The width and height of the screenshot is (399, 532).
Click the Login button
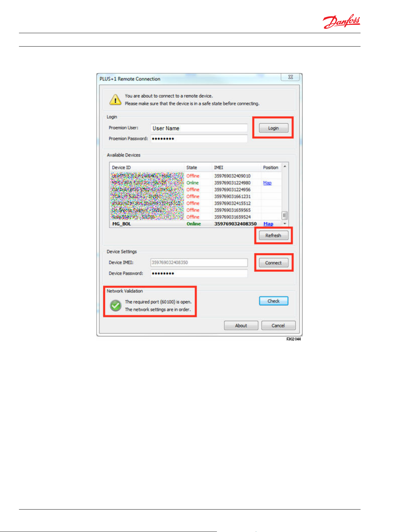273,128
